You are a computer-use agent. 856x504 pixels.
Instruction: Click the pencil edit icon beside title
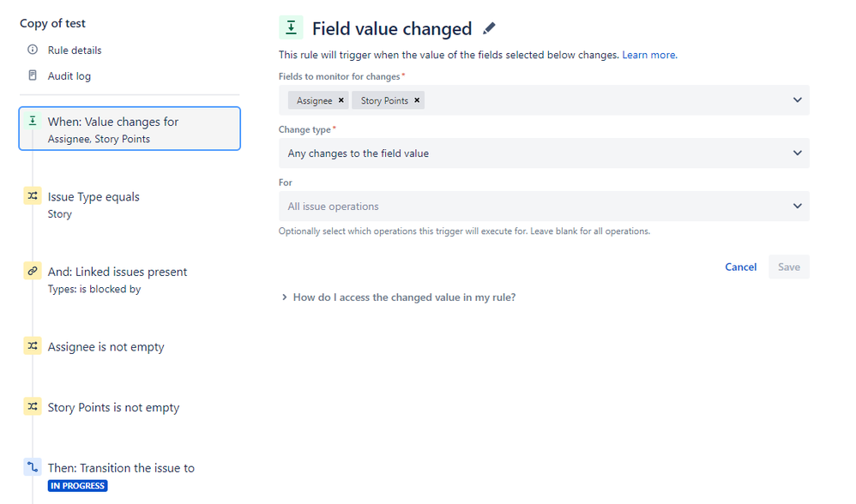coord(489,29)
